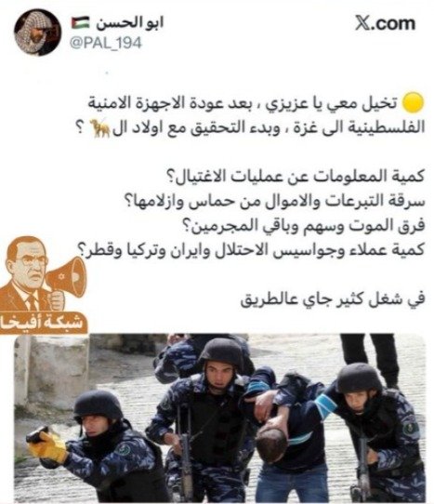
Task: Click the megaphone in the orange sticker
Action: point(67,278)
